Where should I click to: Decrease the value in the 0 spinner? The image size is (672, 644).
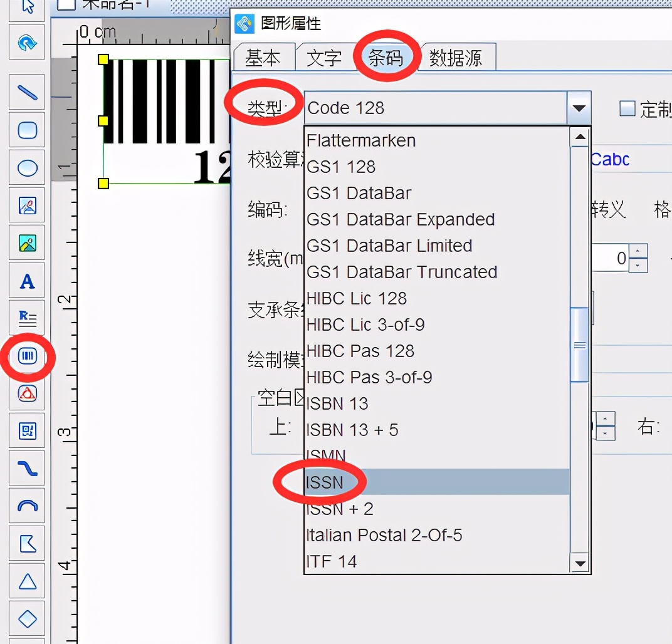(638, 266)
